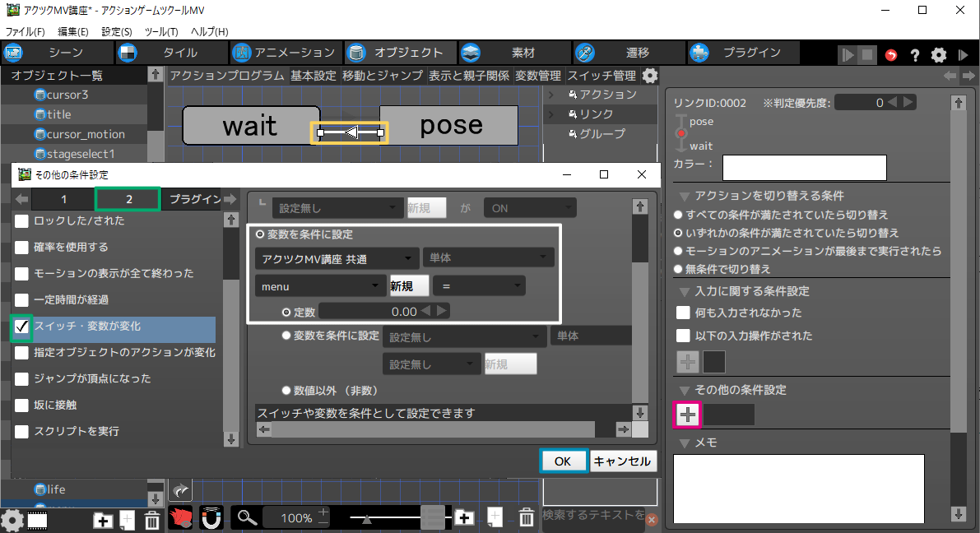Click the red undo arrow icon
The width and height of the screenshot is (980, 533).
click(891, 55)
